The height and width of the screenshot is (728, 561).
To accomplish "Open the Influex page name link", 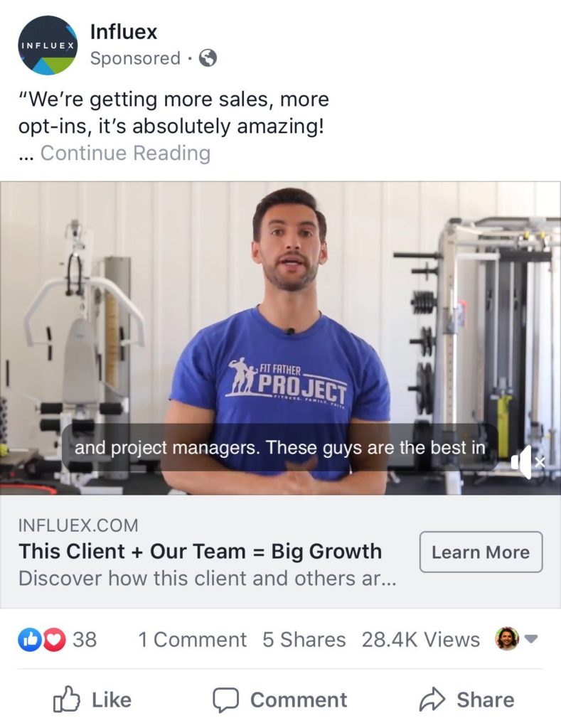I will pyautogui.click(x=124, y=32).
